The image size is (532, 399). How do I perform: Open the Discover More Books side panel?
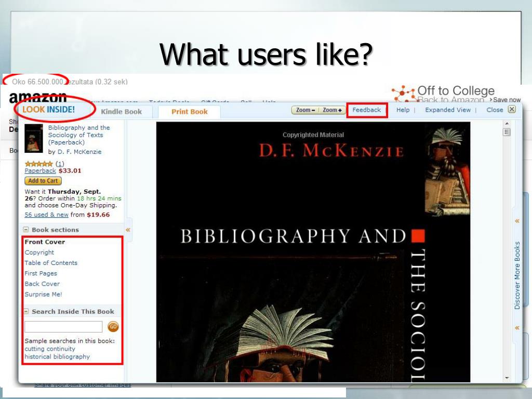click(517, 275)
